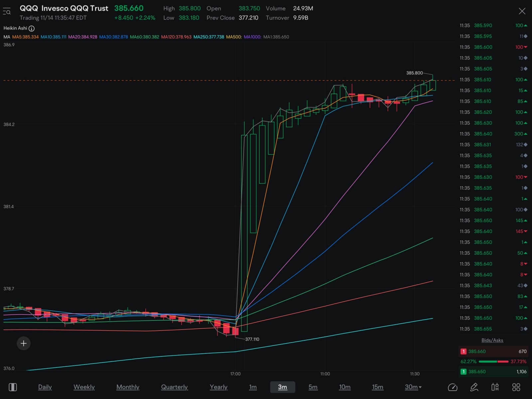This screenshot has width=532, height=399.
Task: Click the 11:30 time axis label
Action: click(415, 374)
